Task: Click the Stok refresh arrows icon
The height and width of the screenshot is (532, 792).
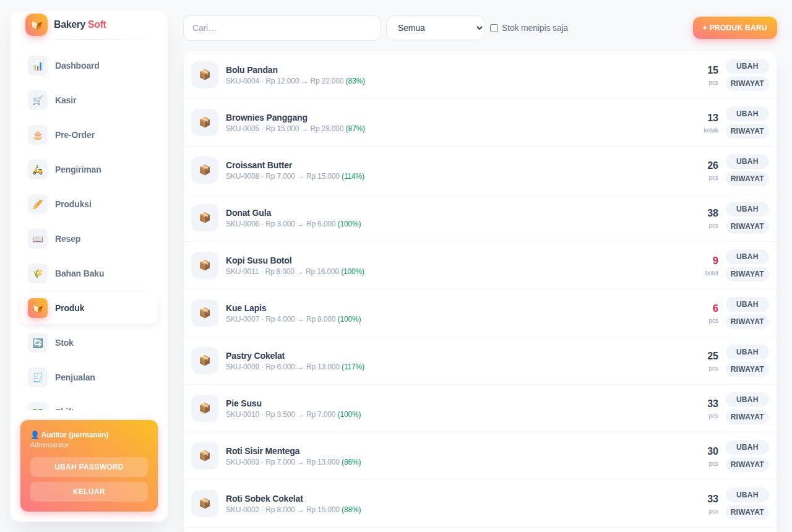Action: tap(38, 343)
